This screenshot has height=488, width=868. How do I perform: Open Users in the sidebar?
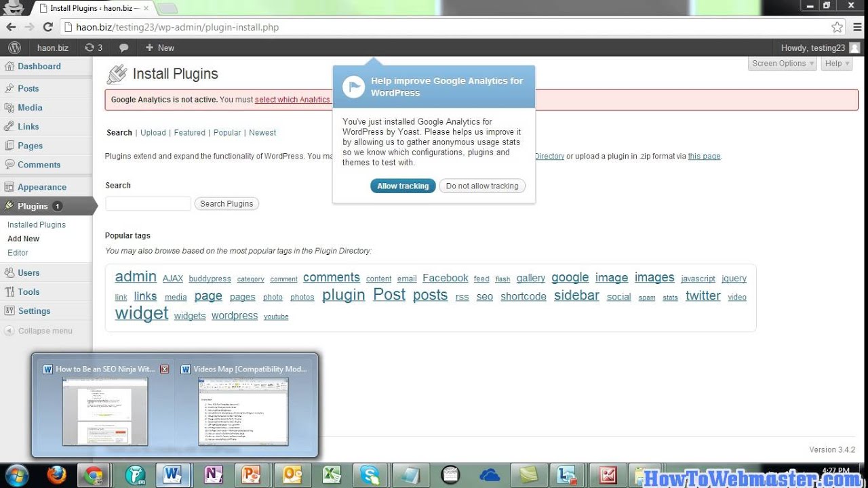click(28, 272)
